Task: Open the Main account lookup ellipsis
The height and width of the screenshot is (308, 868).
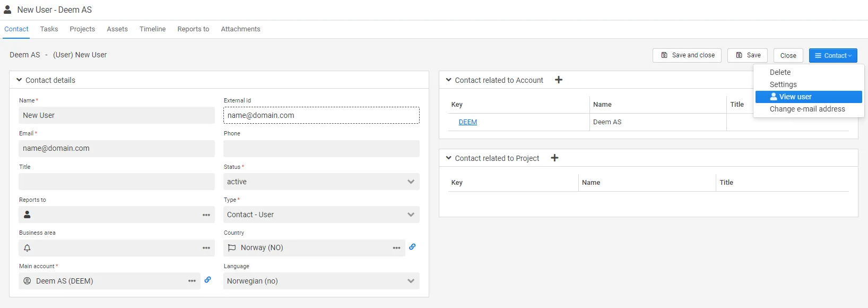Action: [192, 281]
